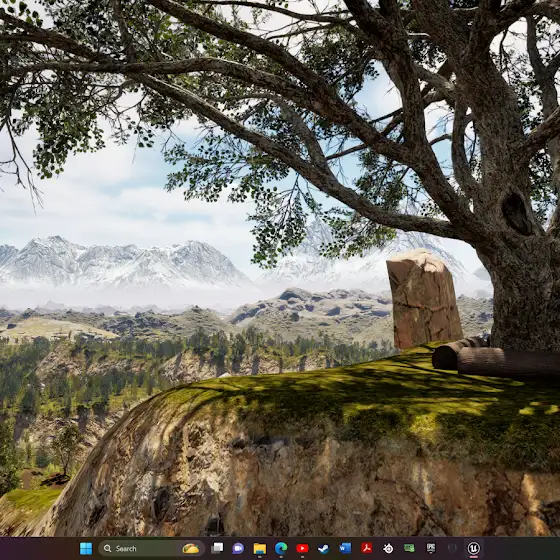Click the dim dark icon beside Epic Games
The width and height of the screenshot is (560, 560).
tap(452, 548)
